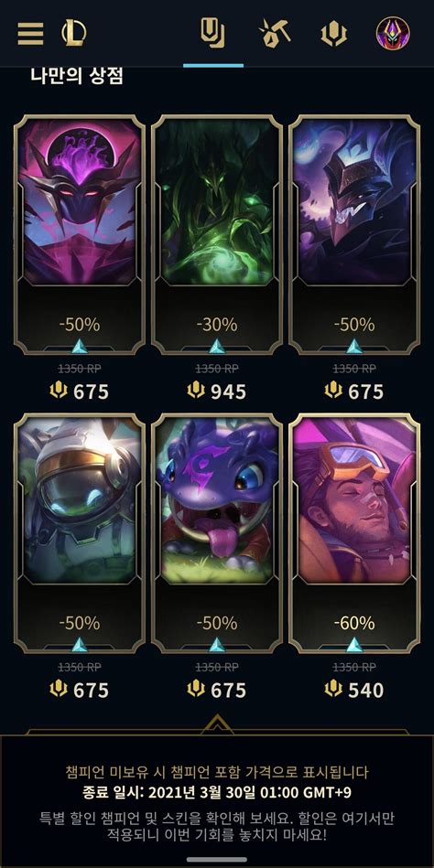Screen dimensions: 434x868
Task: Select the store cards tab icon
Action: [212, 33]
